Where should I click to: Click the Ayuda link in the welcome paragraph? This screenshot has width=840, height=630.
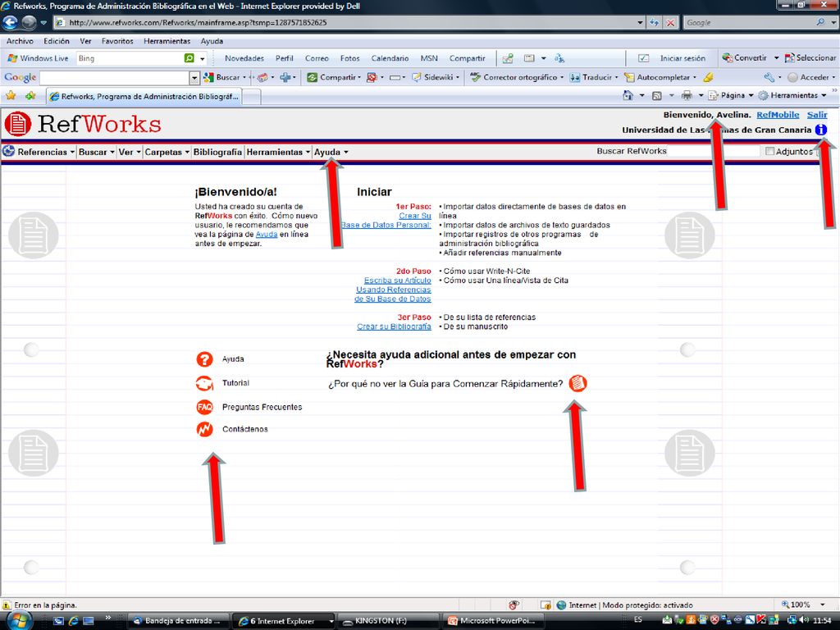pos(267,234)
